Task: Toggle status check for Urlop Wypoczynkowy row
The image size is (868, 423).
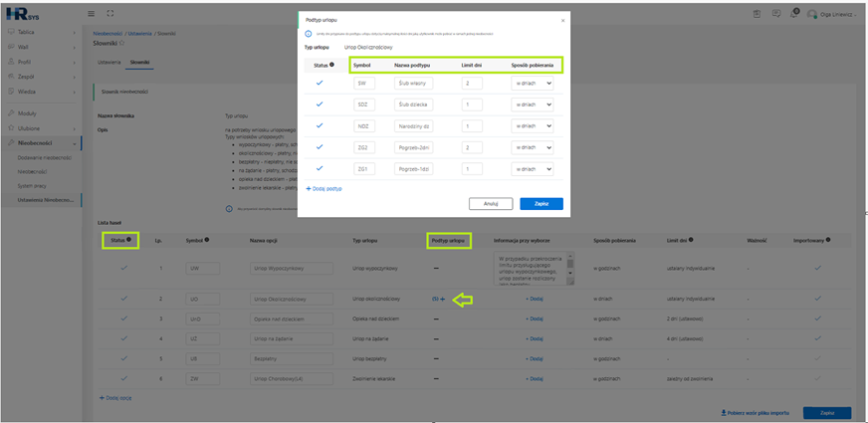Action: [124, 268]
